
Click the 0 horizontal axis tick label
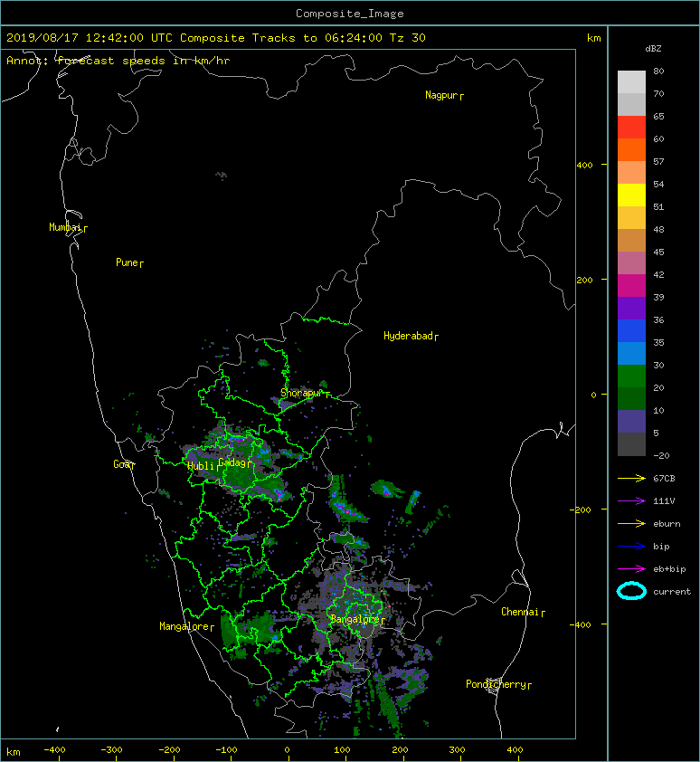coord(287,750)
